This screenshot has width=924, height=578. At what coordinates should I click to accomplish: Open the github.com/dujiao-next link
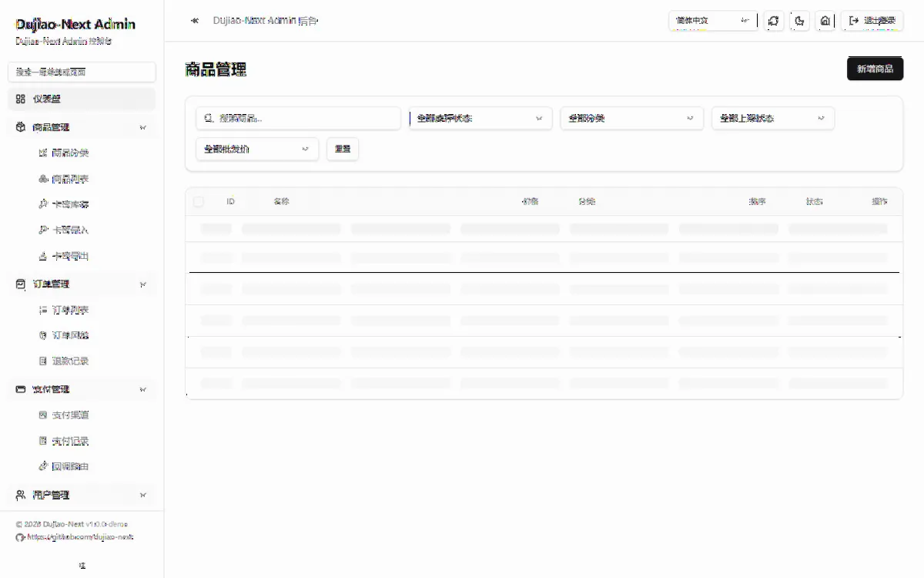(80, 536)
